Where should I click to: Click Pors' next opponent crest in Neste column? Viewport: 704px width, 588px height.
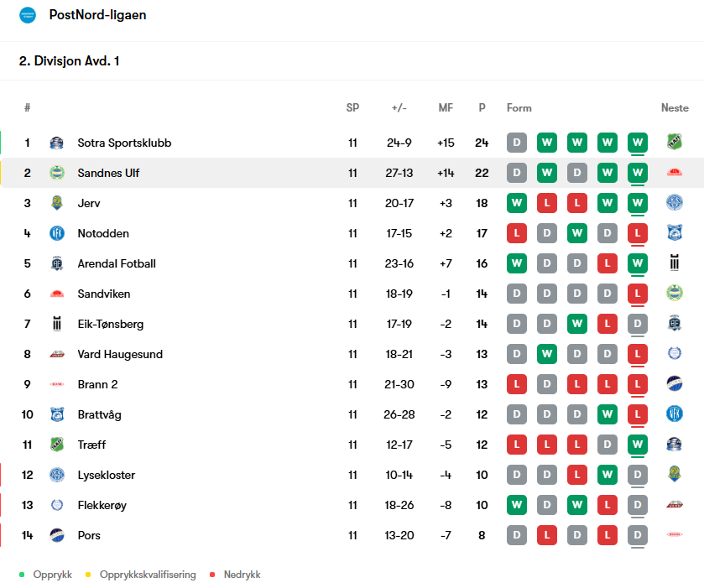[x=675, y=534]
